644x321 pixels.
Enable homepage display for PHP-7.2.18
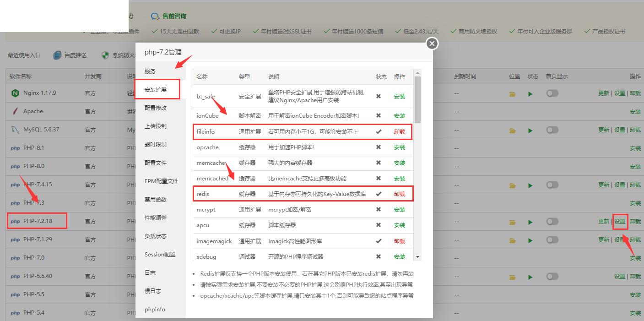[x=552, y=222]
